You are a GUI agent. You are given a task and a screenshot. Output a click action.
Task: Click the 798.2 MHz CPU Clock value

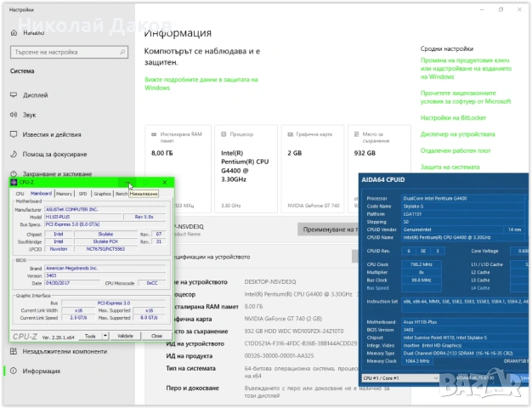[422, 264]
